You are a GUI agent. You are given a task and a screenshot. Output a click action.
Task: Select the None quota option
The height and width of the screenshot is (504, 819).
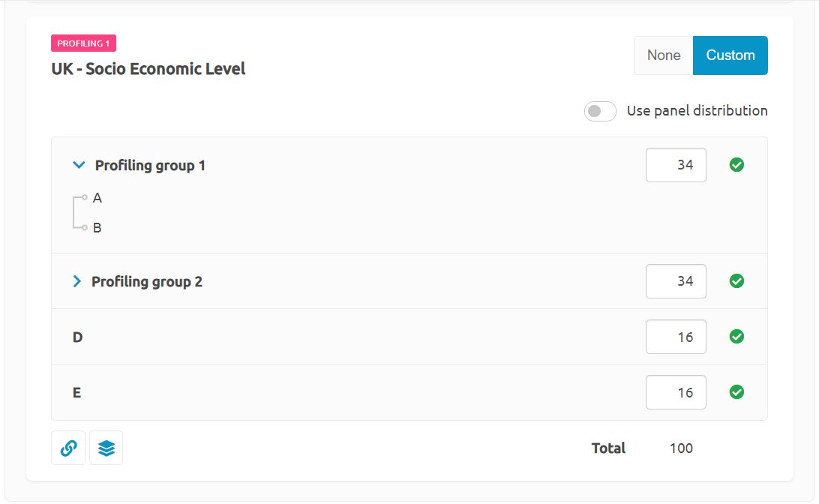(664, 55)
